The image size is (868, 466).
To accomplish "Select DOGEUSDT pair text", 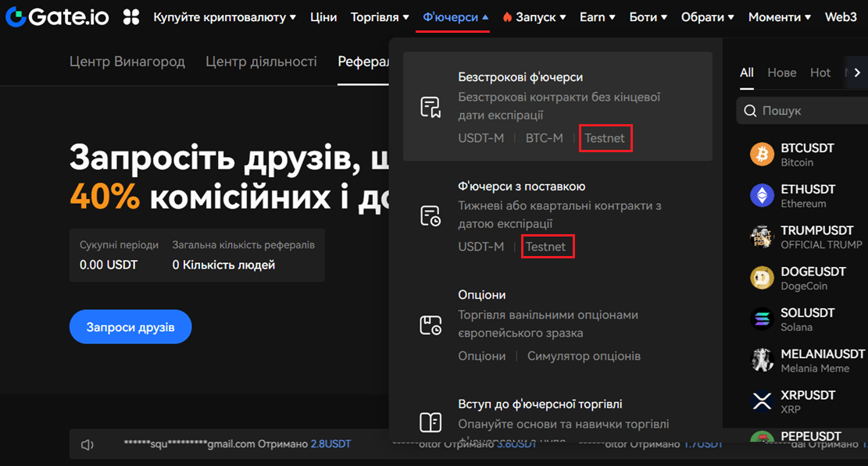I will [x=813, y=272].
